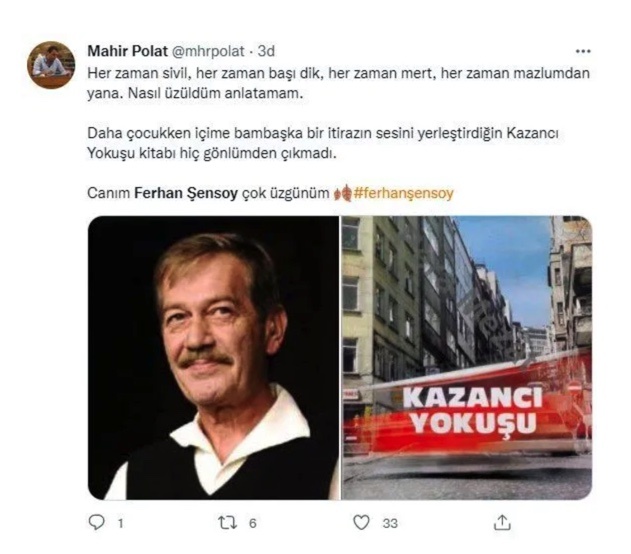Retweet this post using the arrows icon
Image resolution: width=631 pixels, height=554 pixels.
tap(227, 523)
